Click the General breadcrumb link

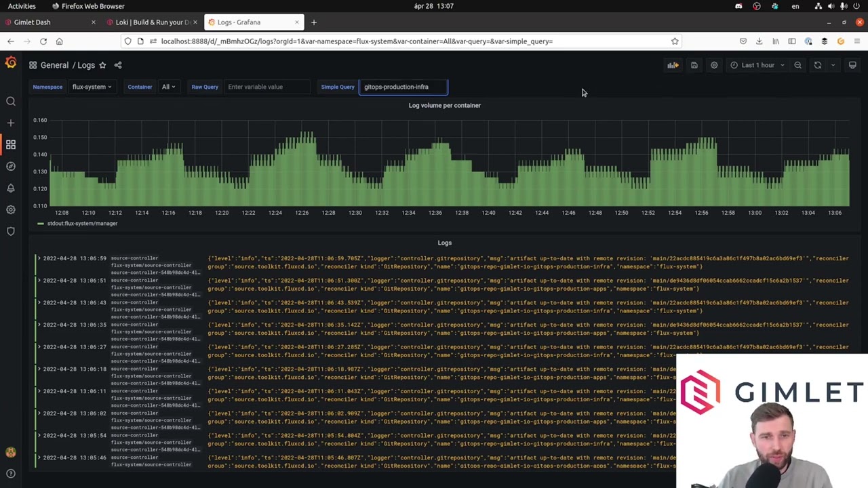[x=54, y=65]
